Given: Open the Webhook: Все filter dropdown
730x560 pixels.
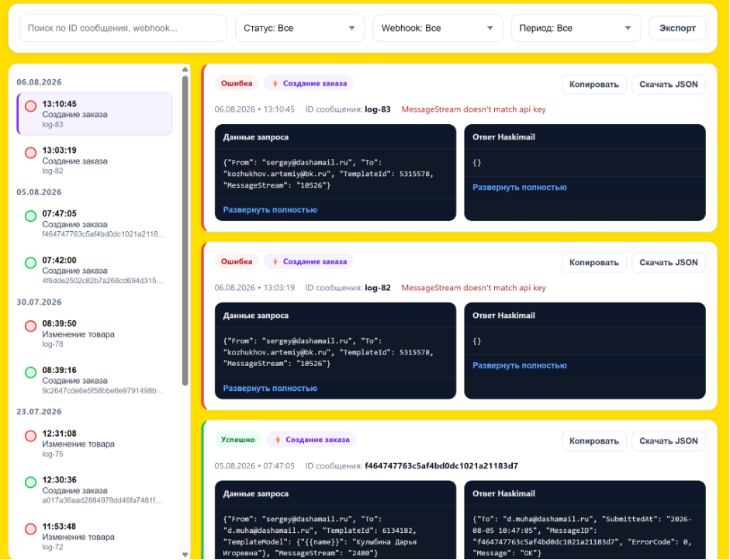Looking at the screenshot, I should (x=438, y=29).
